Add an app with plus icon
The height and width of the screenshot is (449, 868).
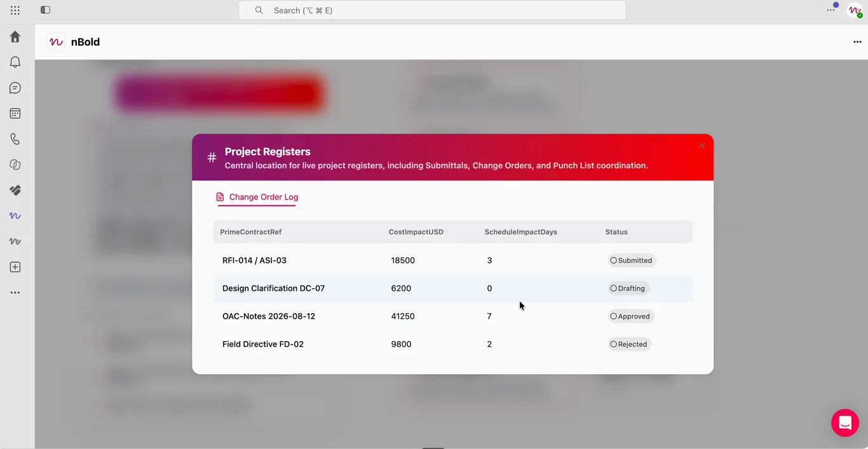tap(15, 267)
